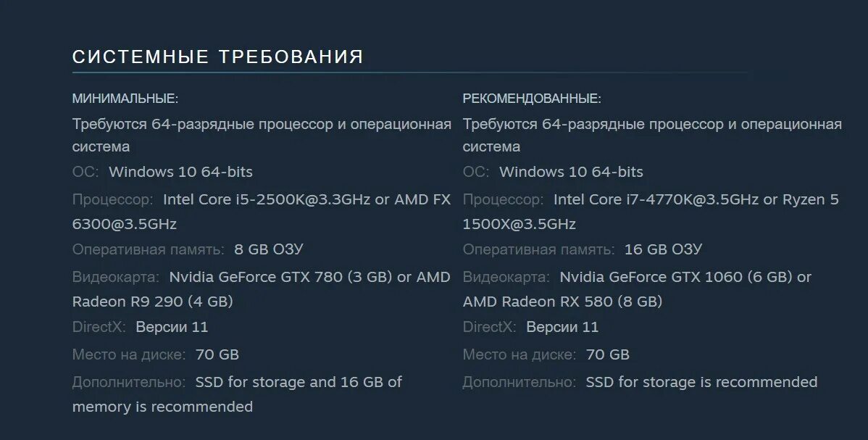The image size is (868, 440).
Task: Click minimum DirectX Версии 11 value
Action: (172, 327)
